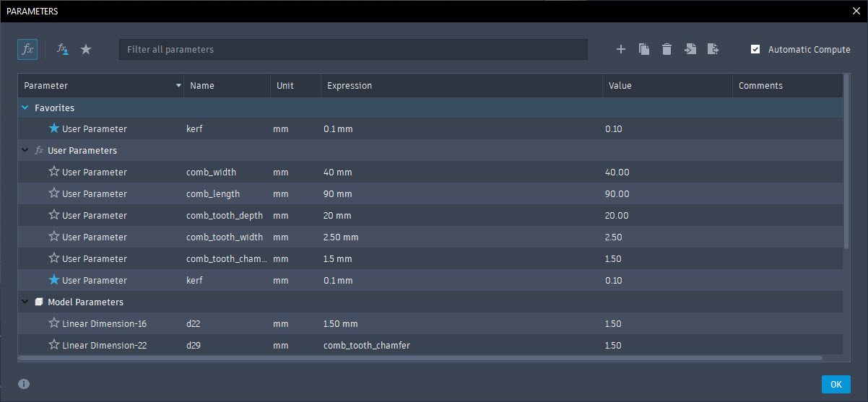The width and height of the screenshot is (868, 402).
Task: Select the 40.00 value cell
Action: pos(668,172)
